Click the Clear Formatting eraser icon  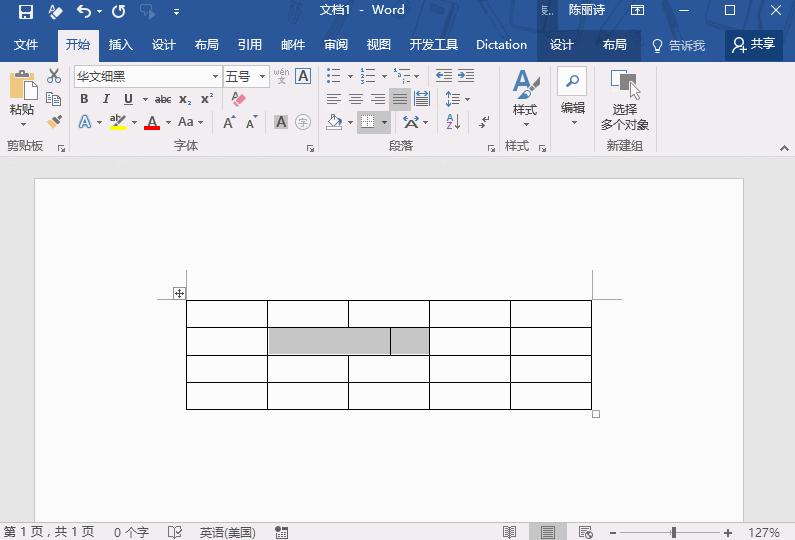coord(238,99)
